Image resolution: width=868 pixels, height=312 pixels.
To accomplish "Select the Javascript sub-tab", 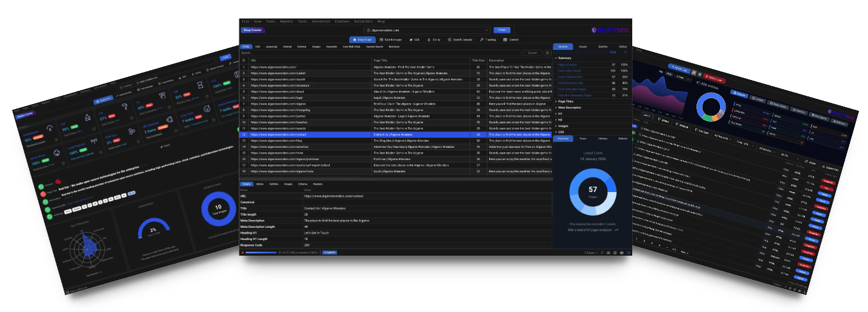I will (x=272, y=46).
